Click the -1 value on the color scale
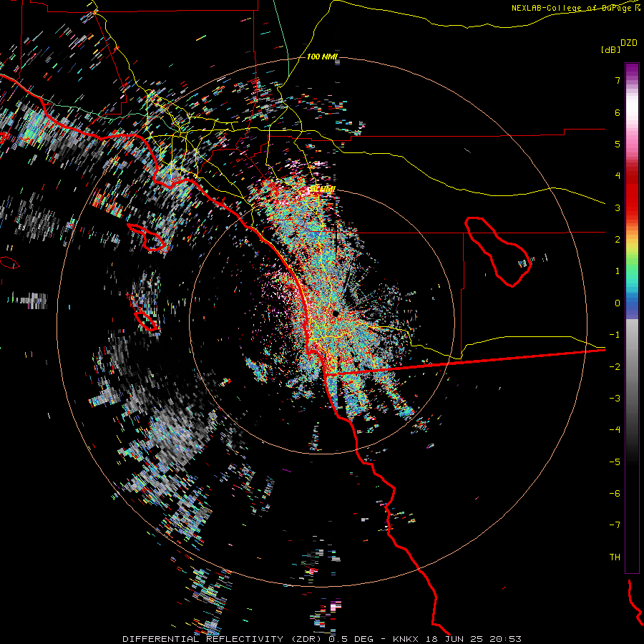 point(615,335)
